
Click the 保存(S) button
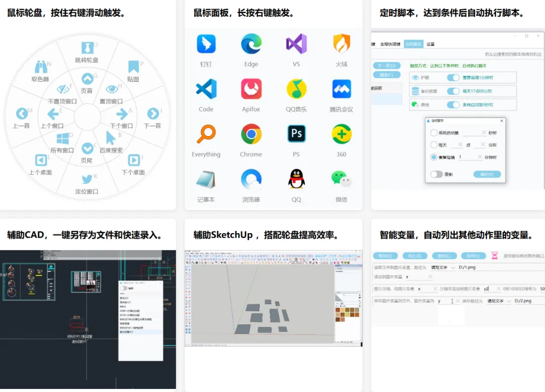pos(473,256)
